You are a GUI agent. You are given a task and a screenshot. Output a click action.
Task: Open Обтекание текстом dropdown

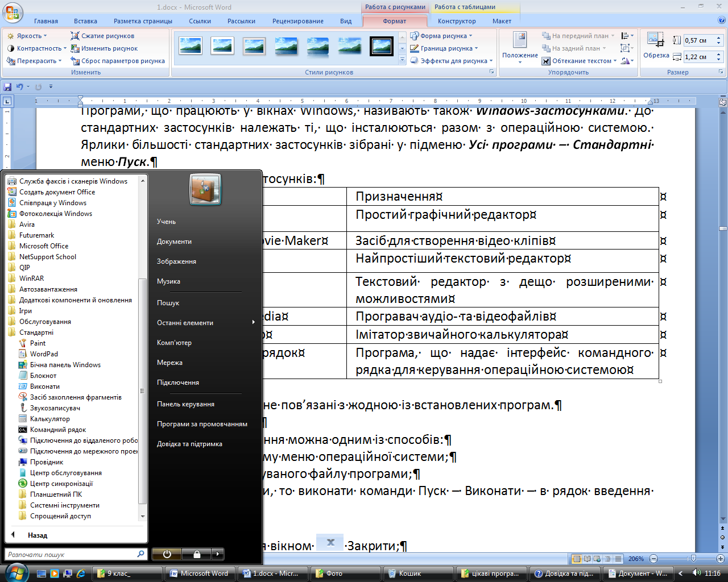pyautogui.click(x=579, y=61)
